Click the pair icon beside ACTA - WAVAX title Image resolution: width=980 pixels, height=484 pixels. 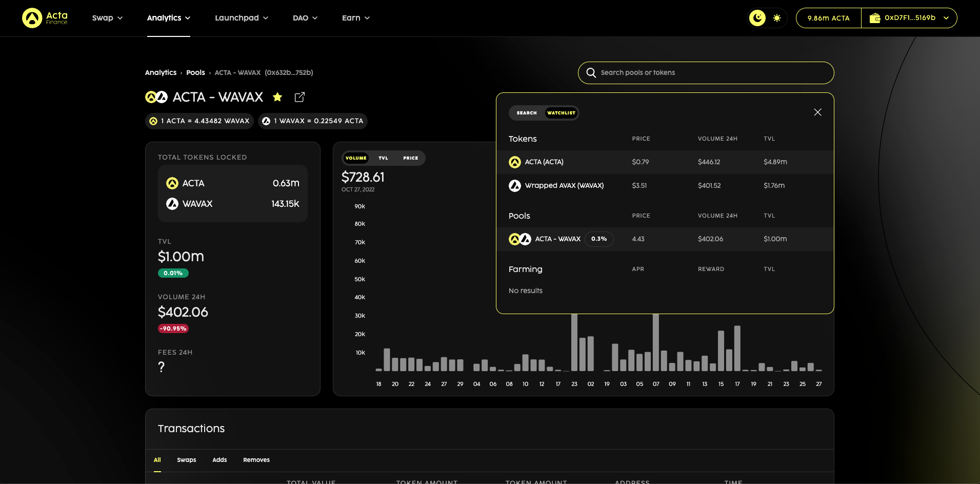pos(156,97)
